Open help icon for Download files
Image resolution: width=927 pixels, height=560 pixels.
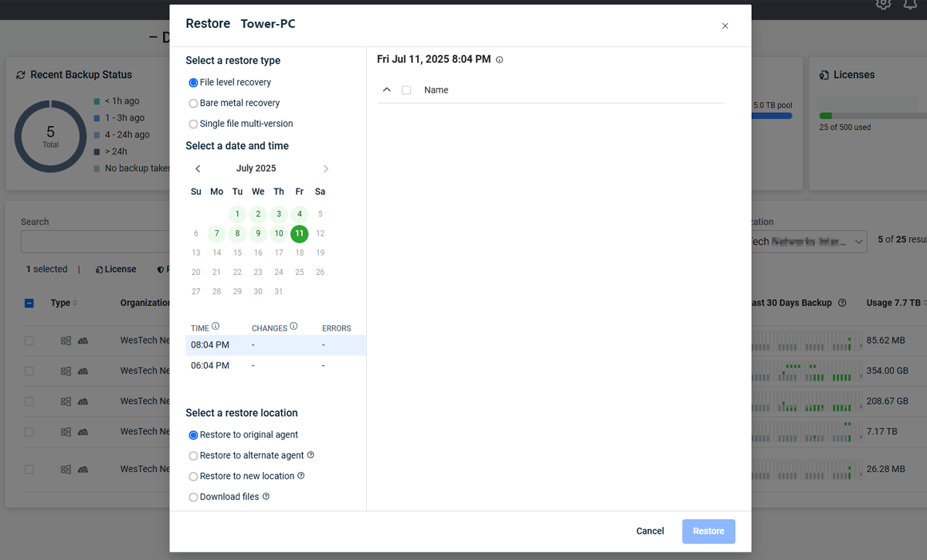pyautogui.click(x=266, y=497)
